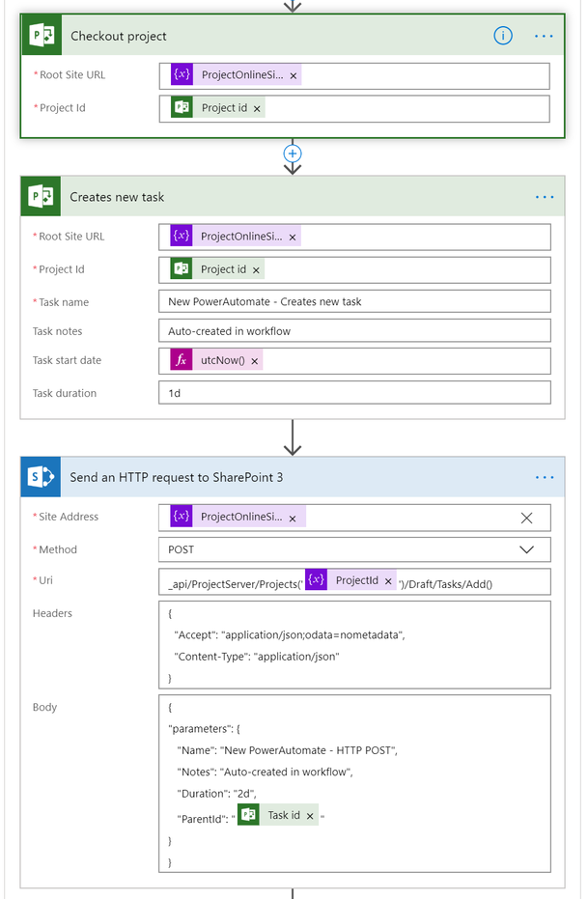Click variable icon in Checkout project Root Site URL
588x899 pixels.
[182, 74]
